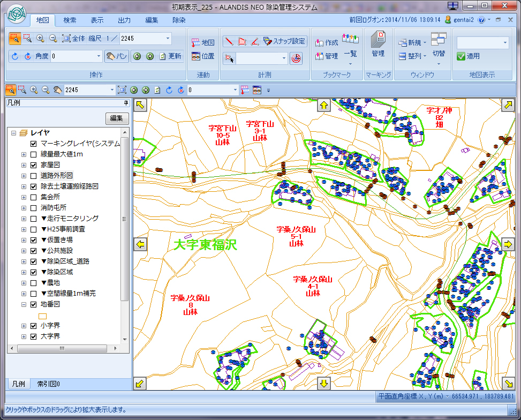Click the パン (pan) hand tool in ribbon
The height and width of the screenshot is (420, 521).
coord(116,56)
